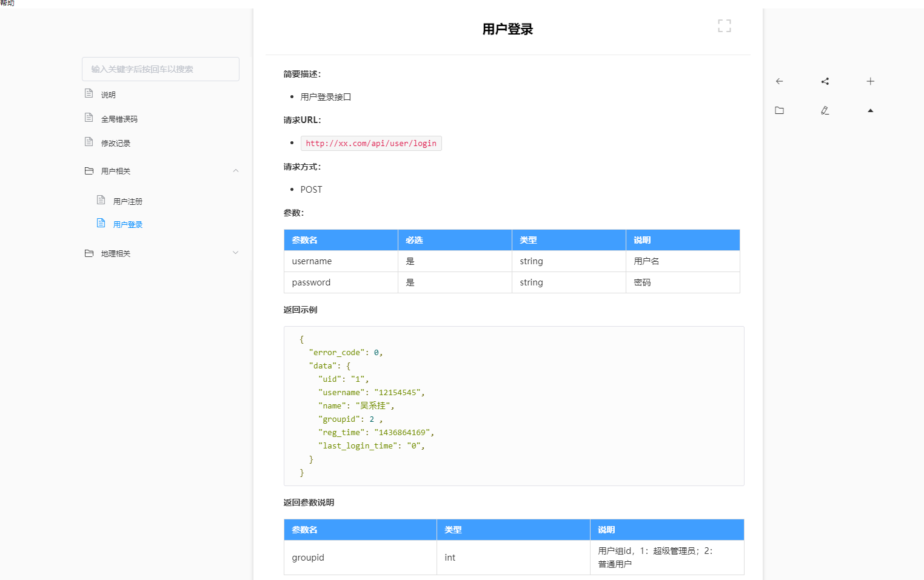924x580 pixels.
Task: Select the 地理相关 folder label
Action: click(116, 254)
